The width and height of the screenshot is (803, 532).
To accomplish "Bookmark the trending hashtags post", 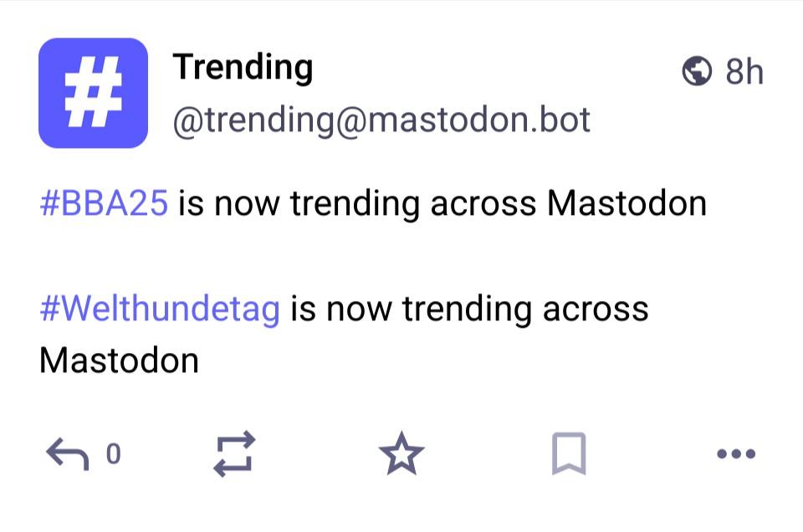I will coord(569,454).
